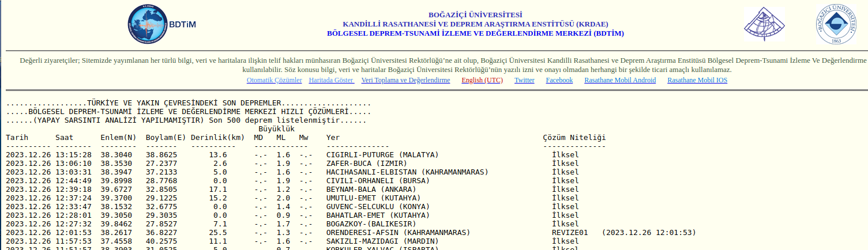Click the Boğaziçi Üniversitesi 1863 seal
The image size is (868, 250).
coord(835,25)
